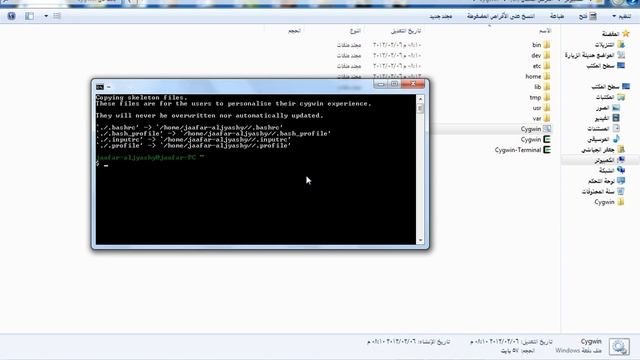This screenshot has height=360, width=640.
Task: Open Recent Places (المواقع حديثة الزيارة)
Action: click(595, 55)
